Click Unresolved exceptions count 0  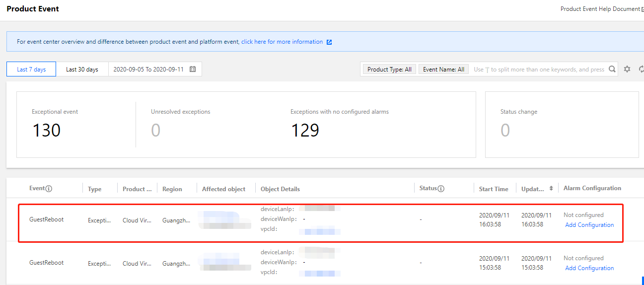(x=155, y=131)
